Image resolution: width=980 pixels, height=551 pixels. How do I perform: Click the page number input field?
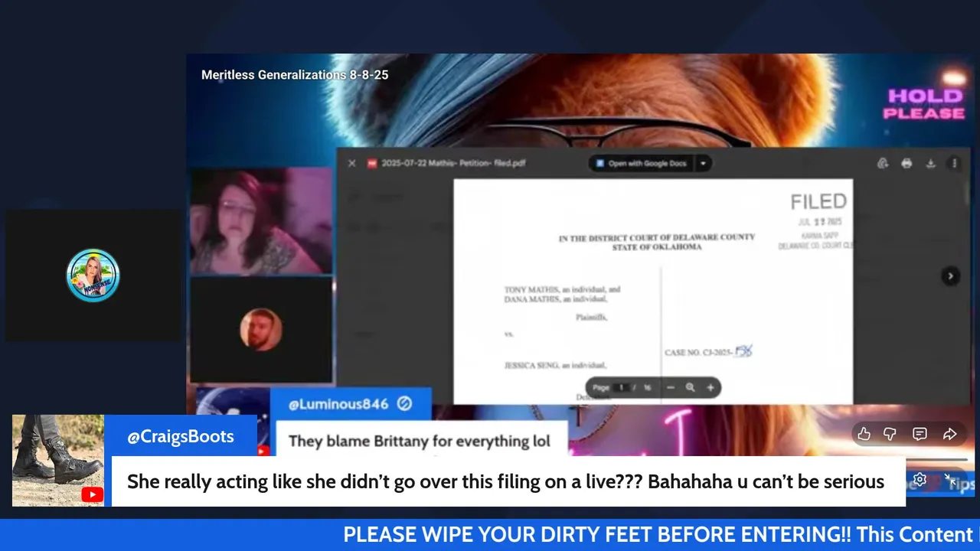[x=622, y=388]
